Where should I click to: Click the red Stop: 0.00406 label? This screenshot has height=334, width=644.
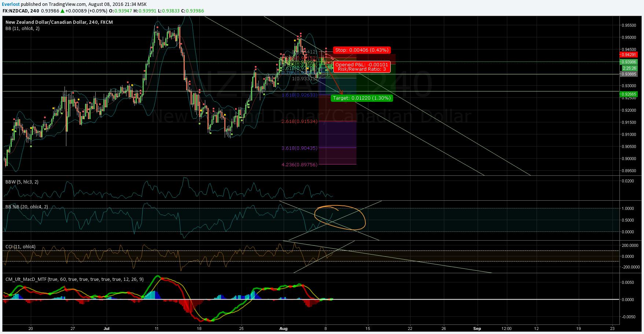click(x=361, y=50)
